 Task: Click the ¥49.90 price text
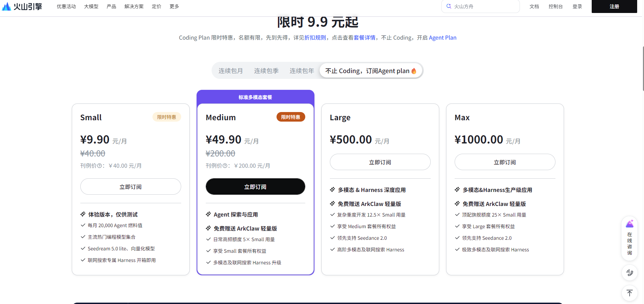[224, 139]
